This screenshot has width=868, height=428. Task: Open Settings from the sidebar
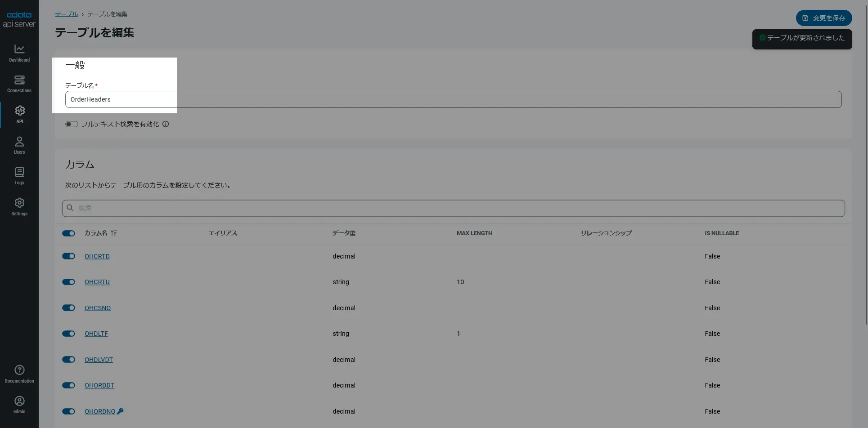(19, 206)
